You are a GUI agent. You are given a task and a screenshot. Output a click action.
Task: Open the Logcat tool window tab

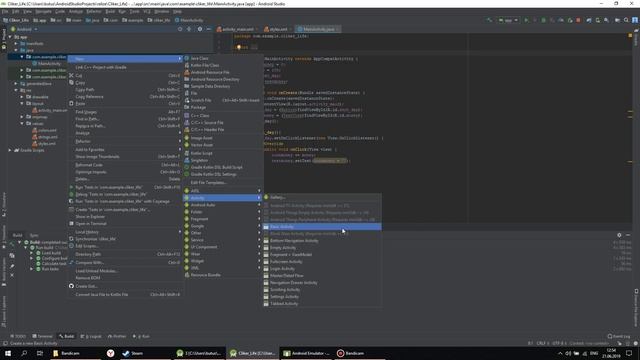tap(91, 336)
